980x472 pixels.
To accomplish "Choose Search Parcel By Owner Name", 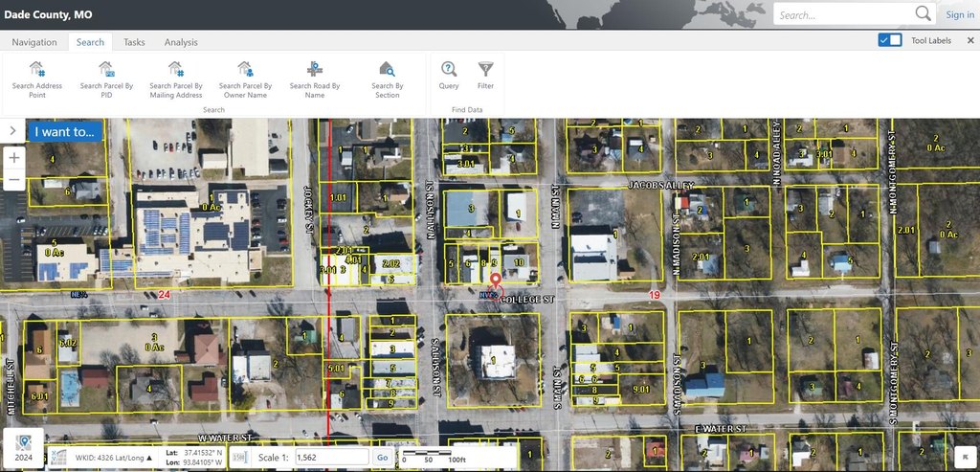I will point(245,79).
